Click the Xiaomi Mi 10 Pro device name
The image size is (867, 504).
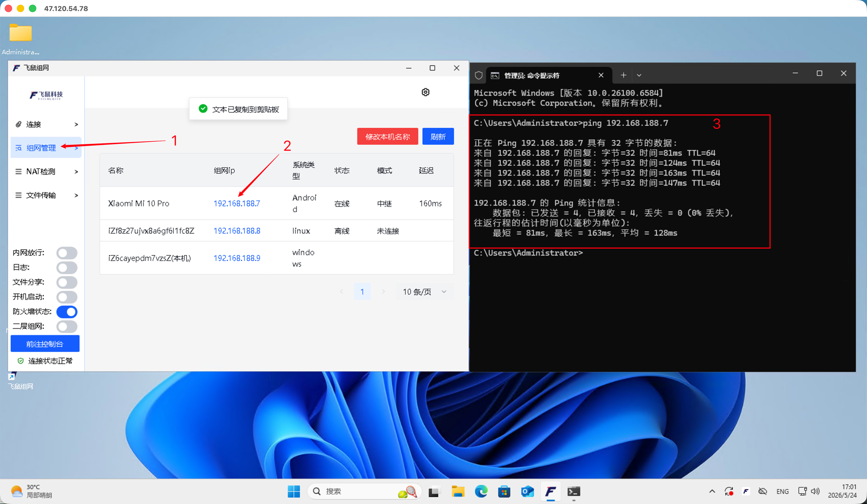(139, 203)
